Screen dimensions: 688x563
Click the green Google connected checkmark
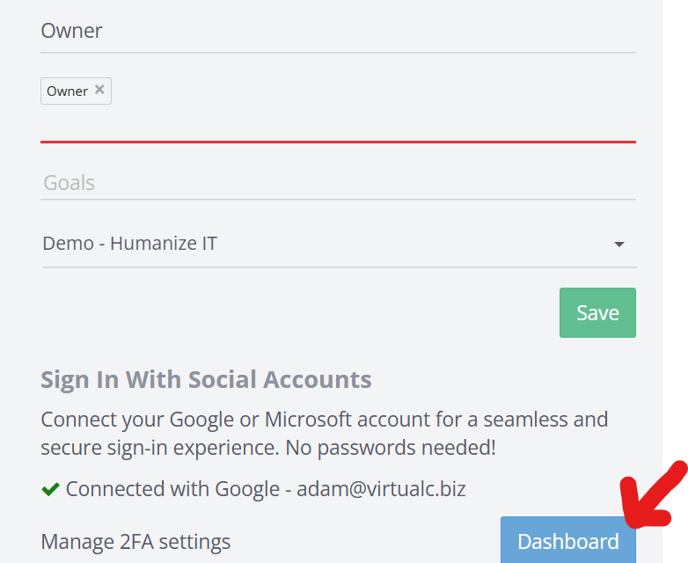point(50,489)
